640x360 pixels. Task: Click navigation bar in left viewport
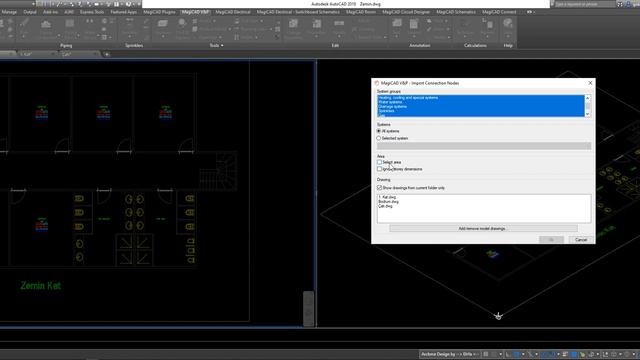[x=309, y=309]
